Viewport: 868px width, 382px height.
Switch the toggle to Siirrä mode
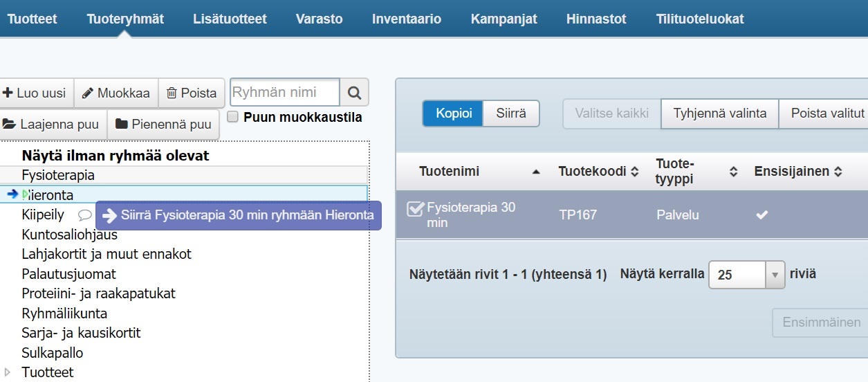[511, 113]
